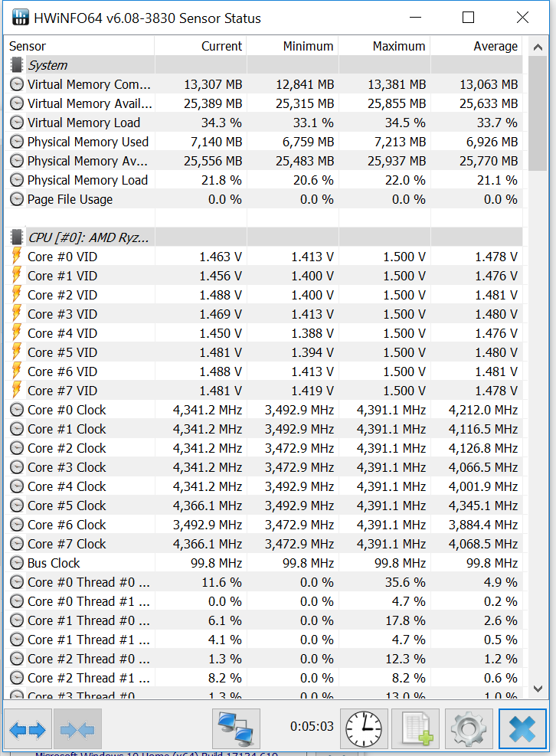This screenshot has height=756, width=556.
Task: Click the Core #0 VID lightning icon
Action: [16, 257]
